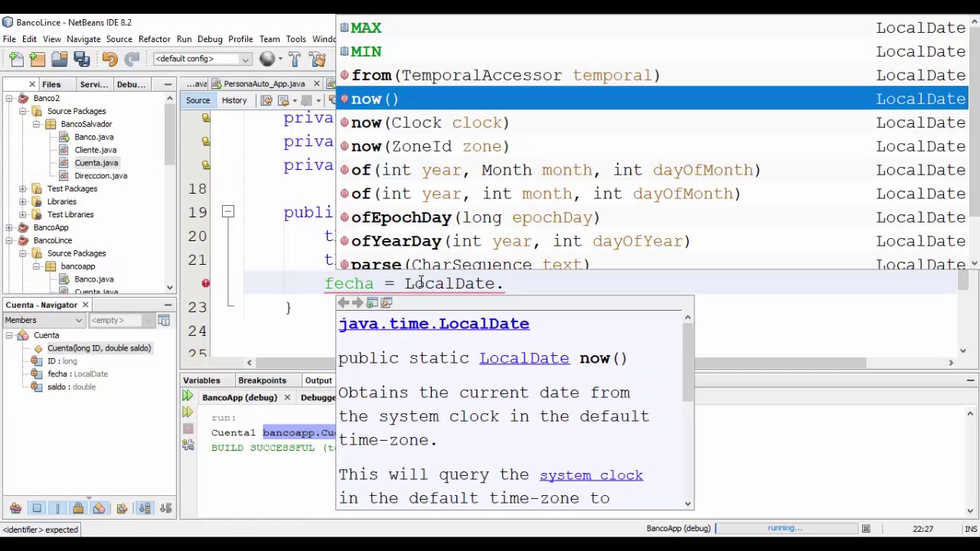Choose from(TemporalAccessor temporal) completion item
This screenshot has width=980, height=551.
[652, 75]
